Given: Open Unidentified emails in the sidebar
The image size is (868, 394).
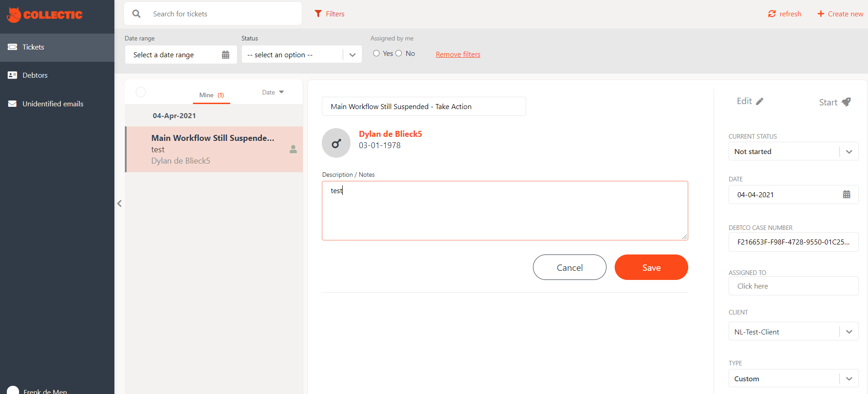Looking at the screenshot, I should 57,104.
